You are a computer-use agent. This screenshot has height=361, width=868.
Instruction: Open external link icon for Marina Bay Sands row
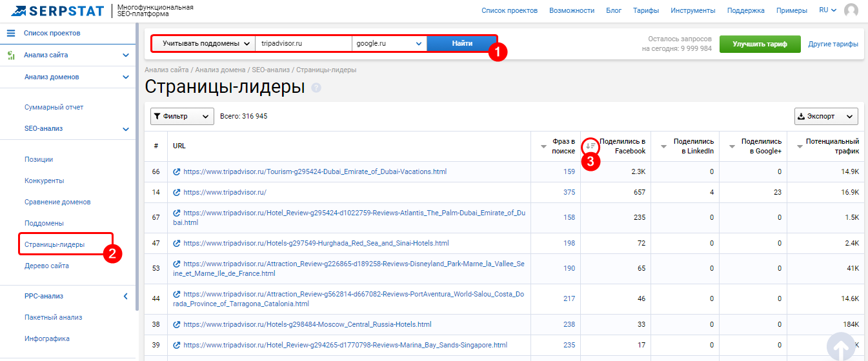[x=177, y=346]
